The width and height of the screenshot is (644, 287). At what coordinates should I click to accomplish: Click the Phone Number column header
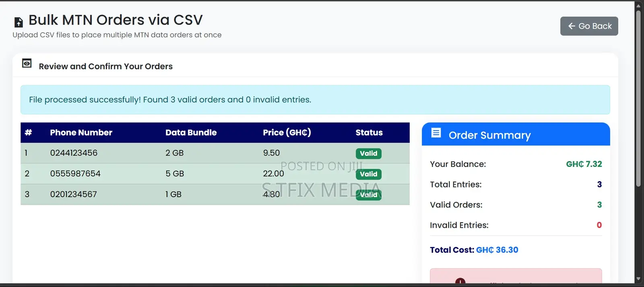[x=81, y=133]
